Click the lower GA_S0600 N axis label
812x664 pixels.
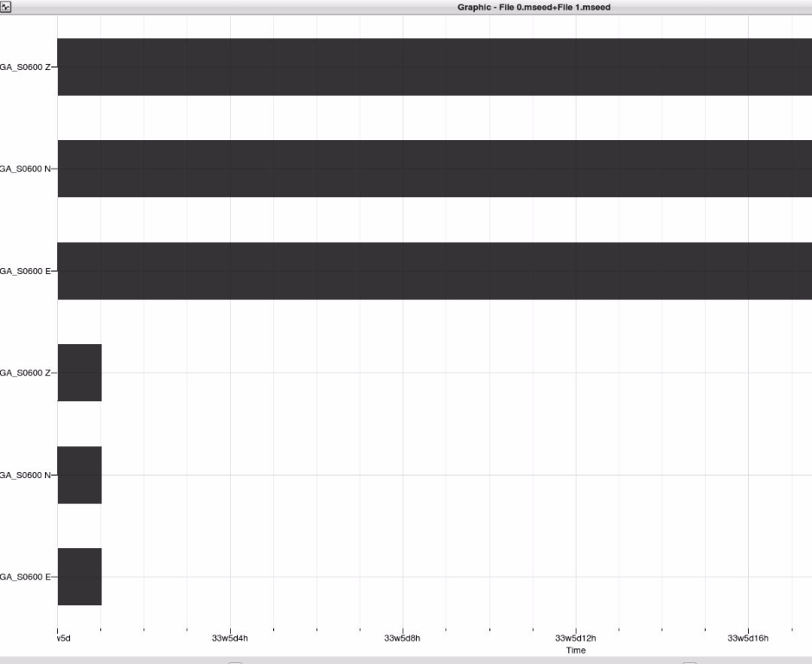(x=25, y=475)
